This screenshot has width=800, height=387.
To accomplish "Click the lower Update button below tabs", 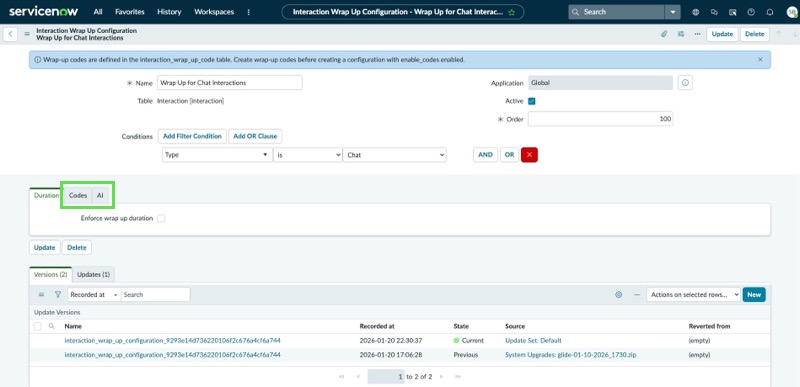I will tap(44, 247).
